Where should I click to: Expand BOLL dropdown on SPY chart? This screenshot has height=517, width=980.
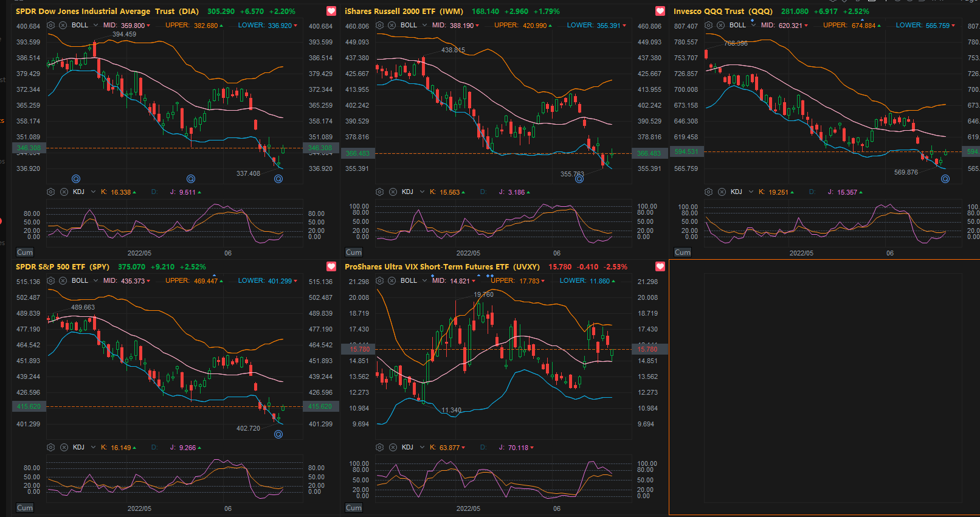[95, 281]
